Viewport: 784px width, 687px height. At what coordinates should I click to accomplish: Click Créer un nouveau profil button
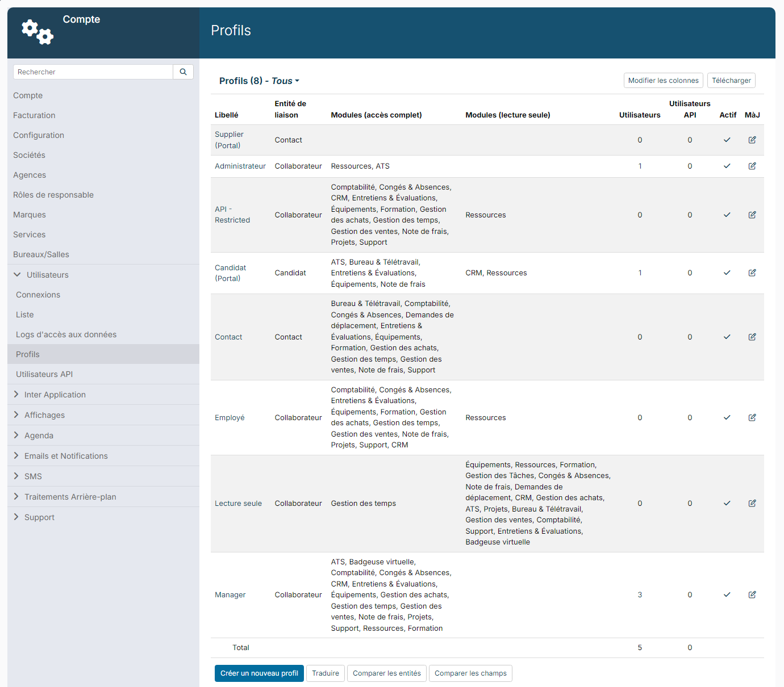pos(259,673)
